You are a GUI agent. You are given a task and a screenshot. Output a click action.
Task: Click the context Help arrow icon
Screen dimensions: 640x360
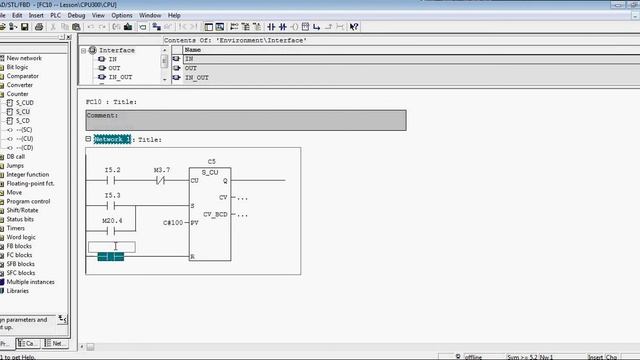(354, 27)
